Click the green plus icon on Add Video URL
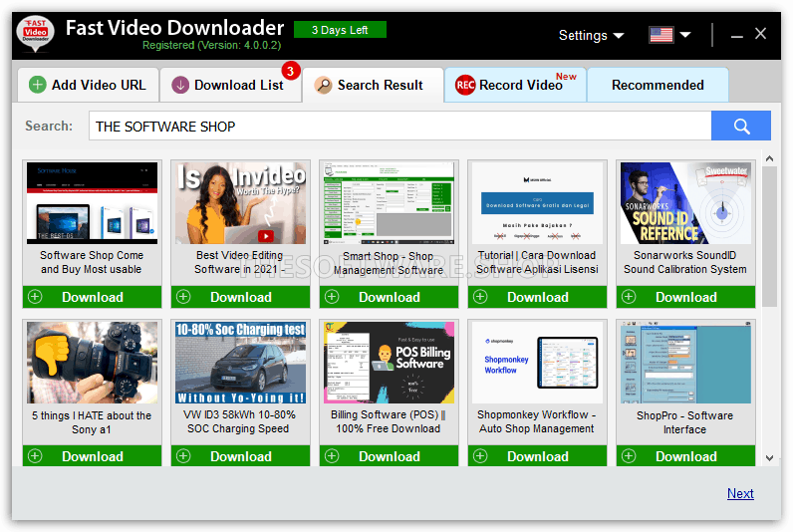The height and width of the screenshot is (532, 793). pyautogui.click(x=37, y=85)
